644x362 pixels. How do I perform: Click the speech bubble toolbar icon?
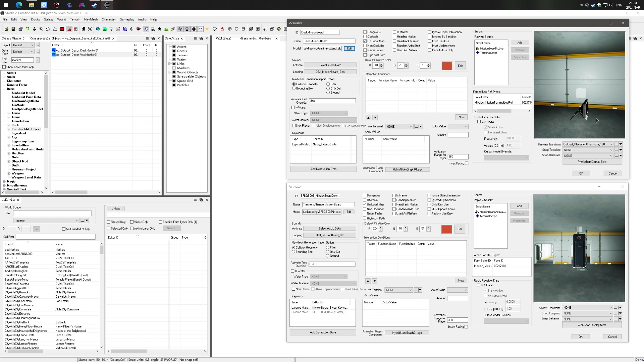(x=215, y=29)
